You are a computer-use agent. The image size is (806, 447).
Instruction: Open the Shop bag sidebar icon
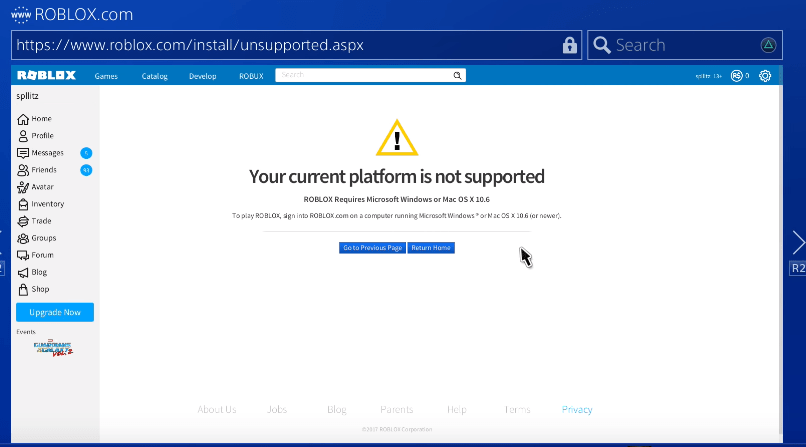click(23, 289)
